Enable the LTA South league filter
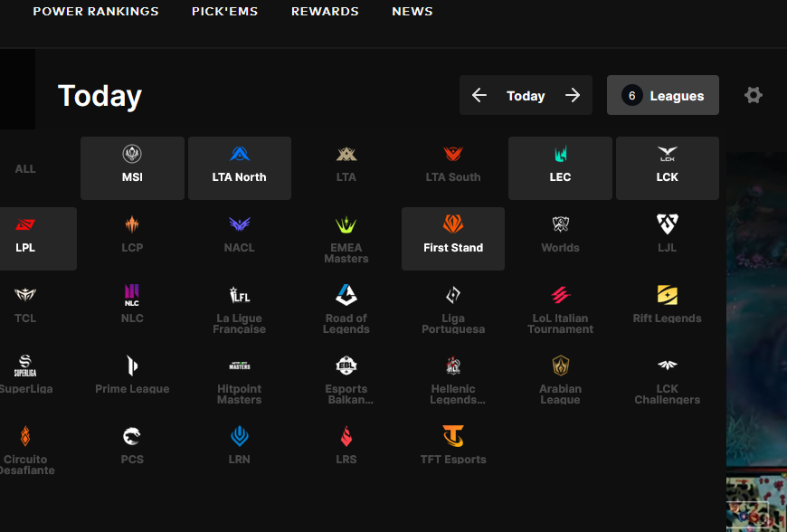Viewport: 787px width, 532px height. coord(453,168)
